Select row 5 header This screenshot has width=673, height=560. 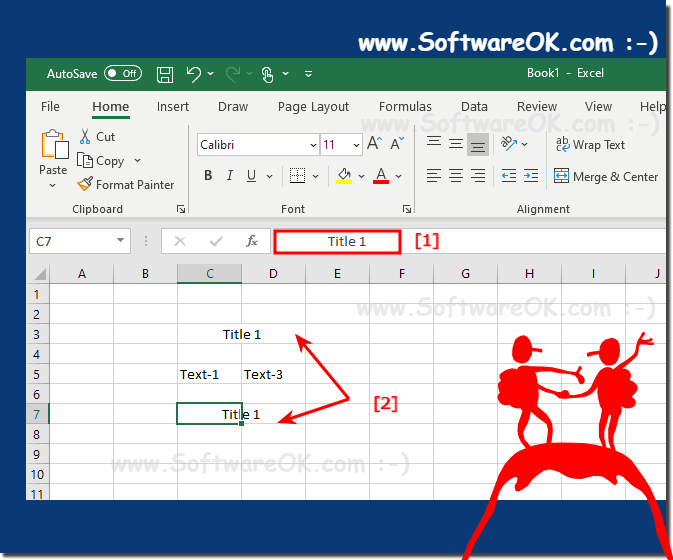pos(37,374)
